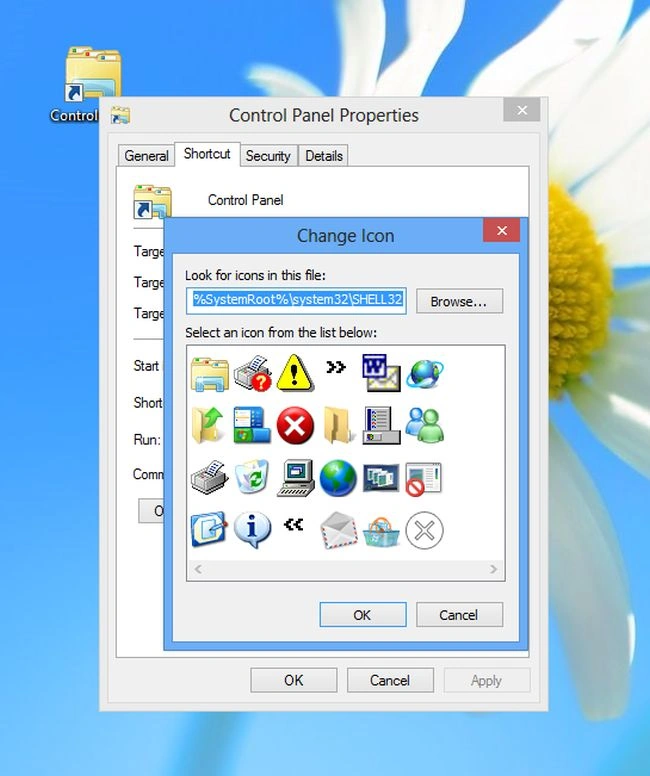Choose the blue notepad with pen icon
The image size is (650, 776).
(209, 530)
